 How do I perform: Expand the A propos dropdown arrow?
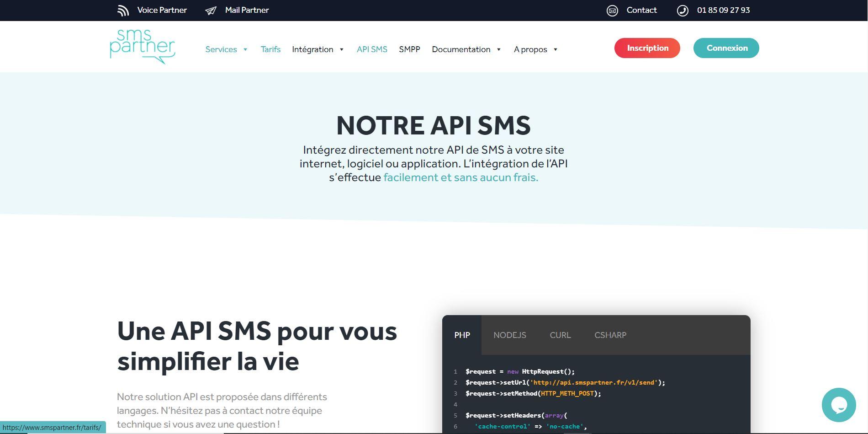556,49
